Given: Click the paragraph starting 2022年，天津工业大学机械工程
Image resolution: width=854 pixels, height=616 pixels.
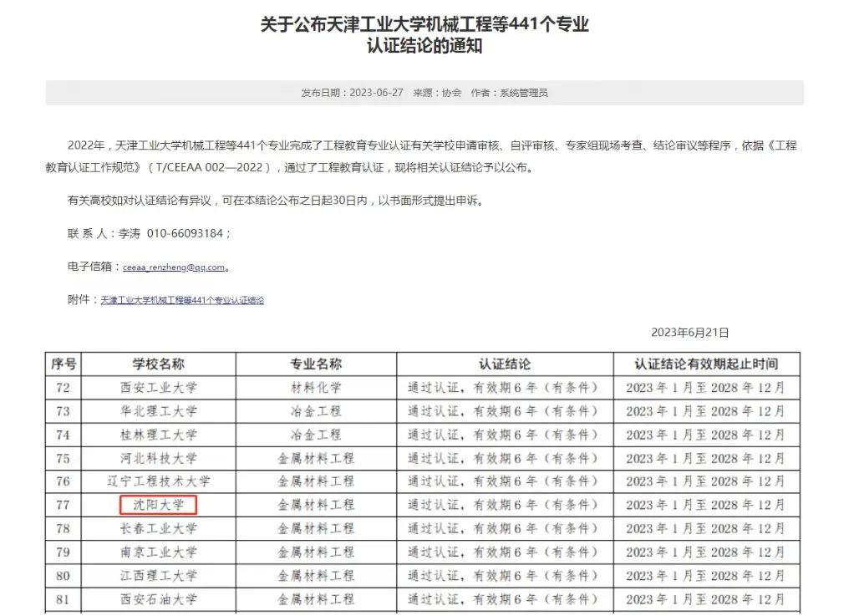Looking at the screenshot, I should click(x=421, y=156).
